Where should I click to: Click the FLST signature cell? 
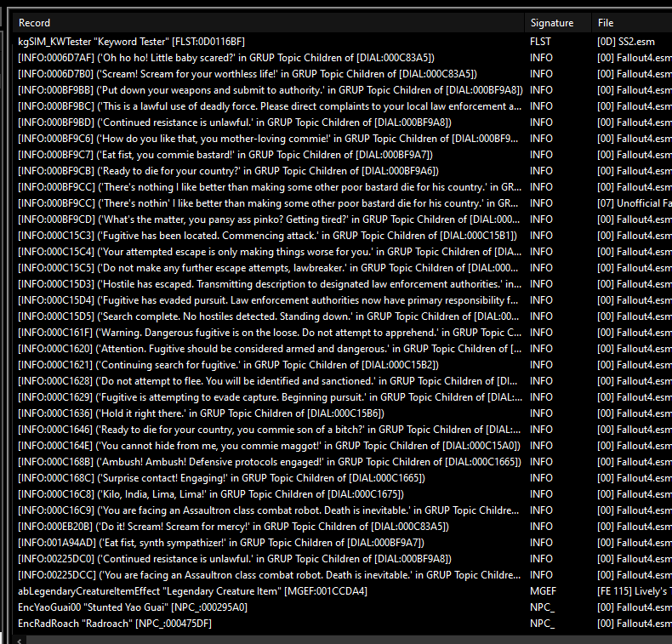[540, 42]
